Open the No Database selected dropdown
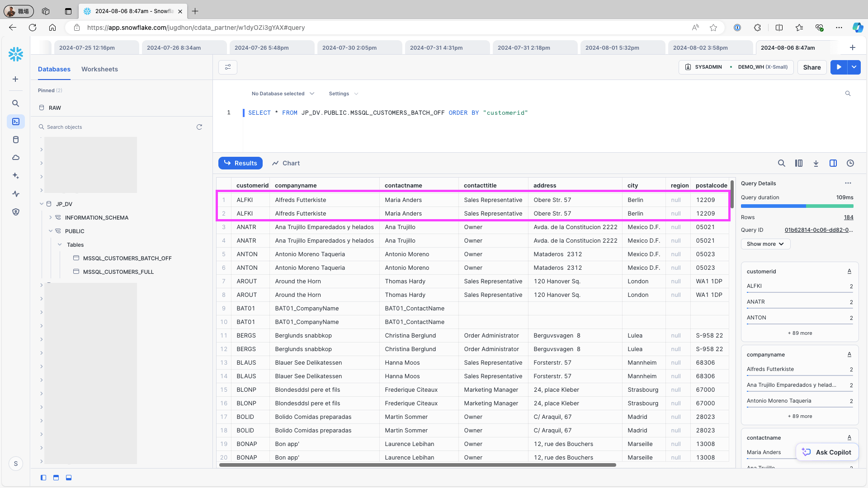The width and height of the screenshot is (868, 488). click(283, 94)
